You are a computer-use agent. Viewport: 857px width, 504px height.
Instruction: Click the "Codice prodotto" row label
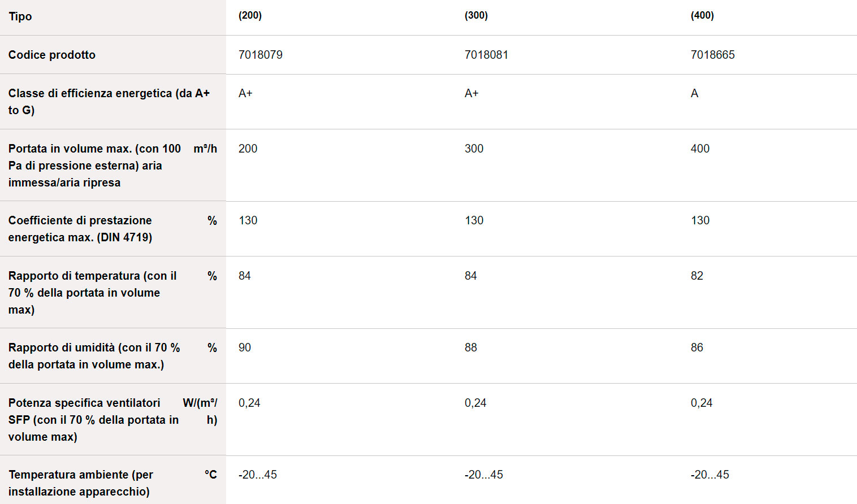point(52,55)
